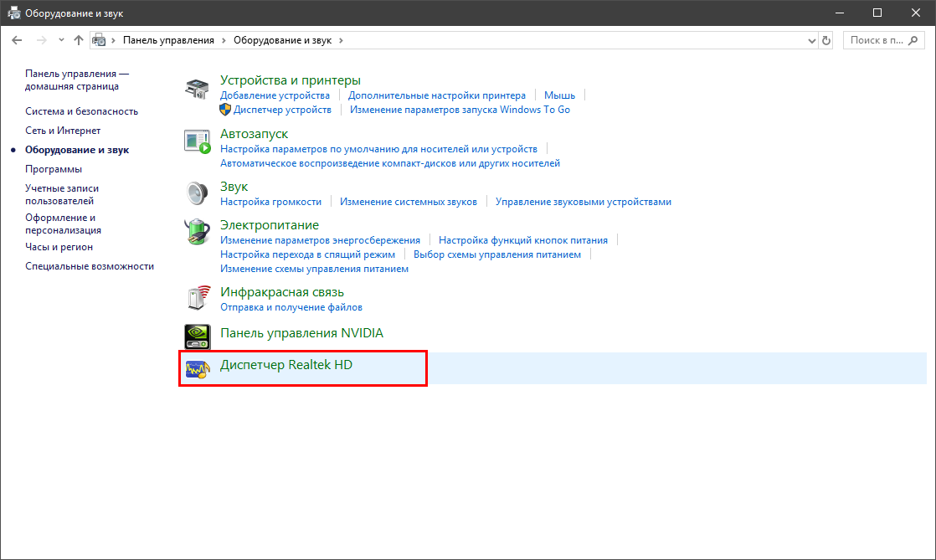Open Учетные записи пользователей in sidebar
Screen dimensions: 936x560
coord(62,195)
